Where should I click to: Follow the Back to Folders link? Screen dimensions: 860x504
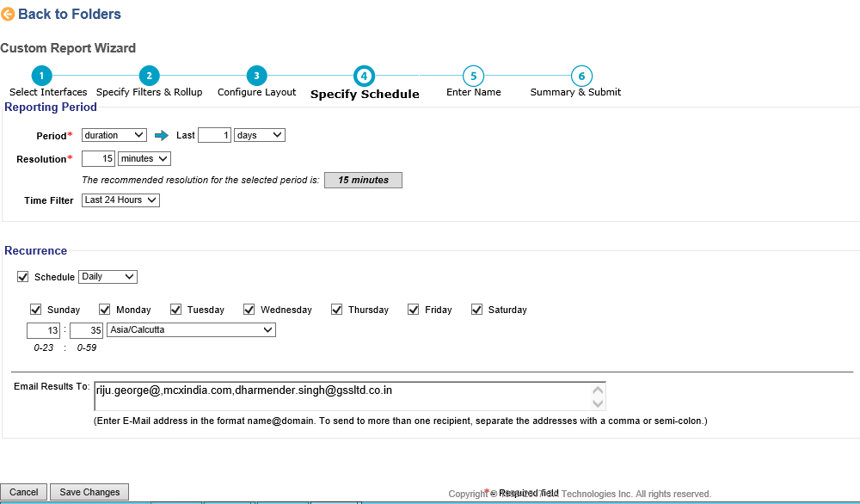69,14
